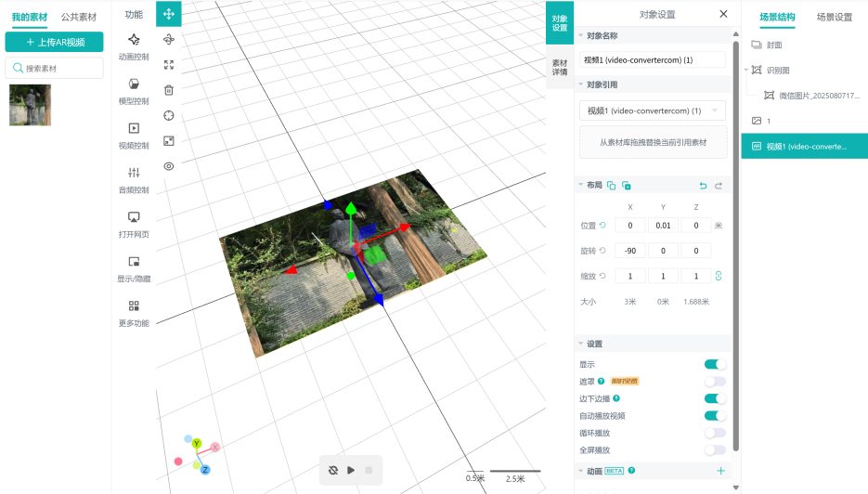Viewport: 868px width, 494px height.
Task: Open the 对象引用 reference dropdown
Action: point(652,110)
